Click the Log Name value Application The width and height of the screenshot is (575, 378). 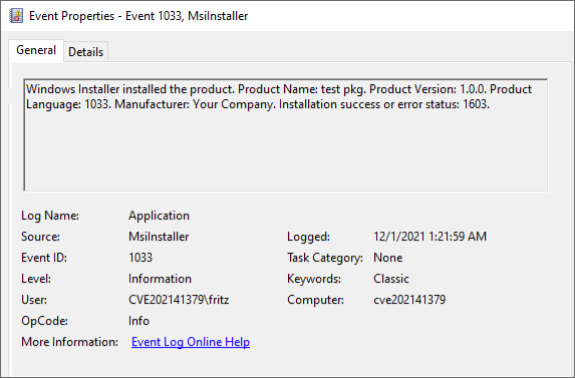point(159,216)
